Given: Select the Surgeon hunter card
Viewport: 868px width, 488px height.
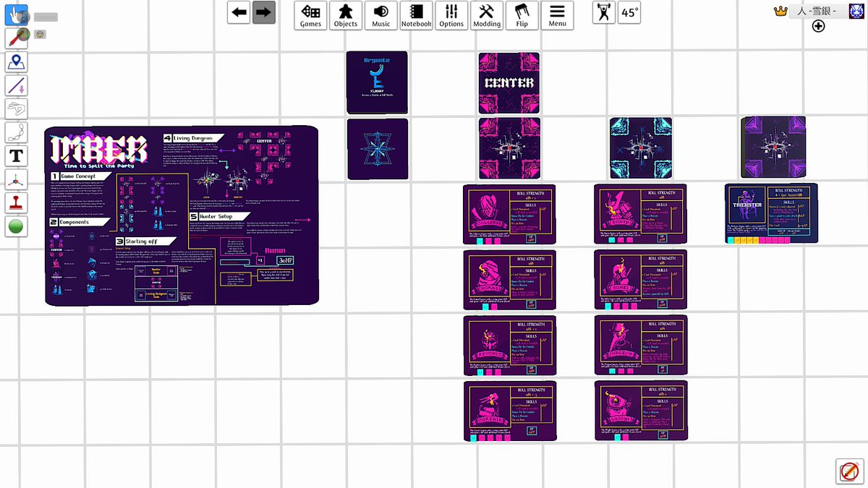Looking at the screenshot, I should point(641,346).
